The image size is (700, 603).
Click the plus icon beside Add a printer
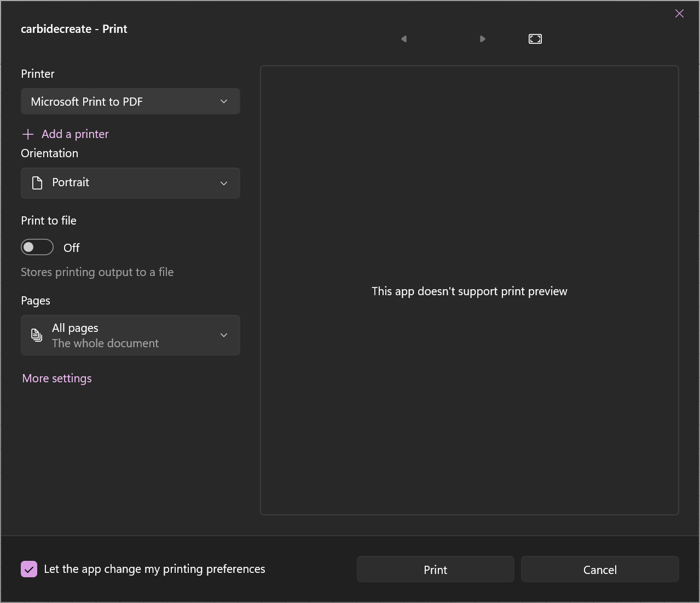(x=28, y=134)
